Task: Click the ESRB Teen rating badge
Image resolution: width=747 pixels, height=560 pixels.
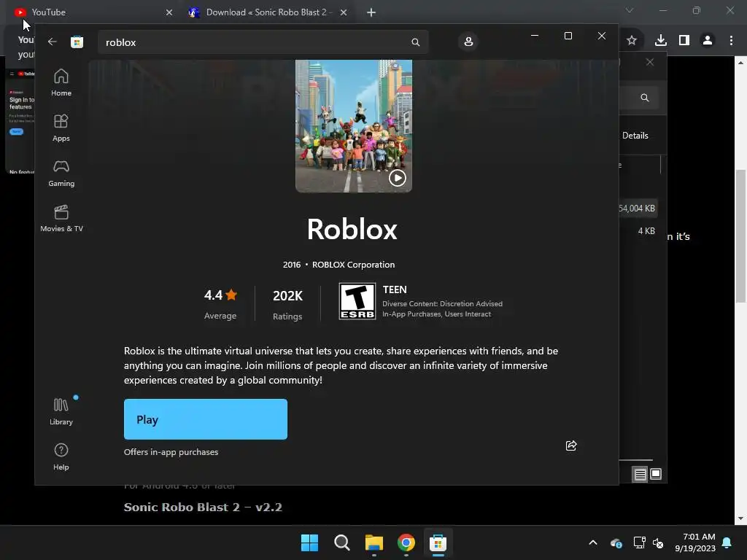Action: coord(357,301)
